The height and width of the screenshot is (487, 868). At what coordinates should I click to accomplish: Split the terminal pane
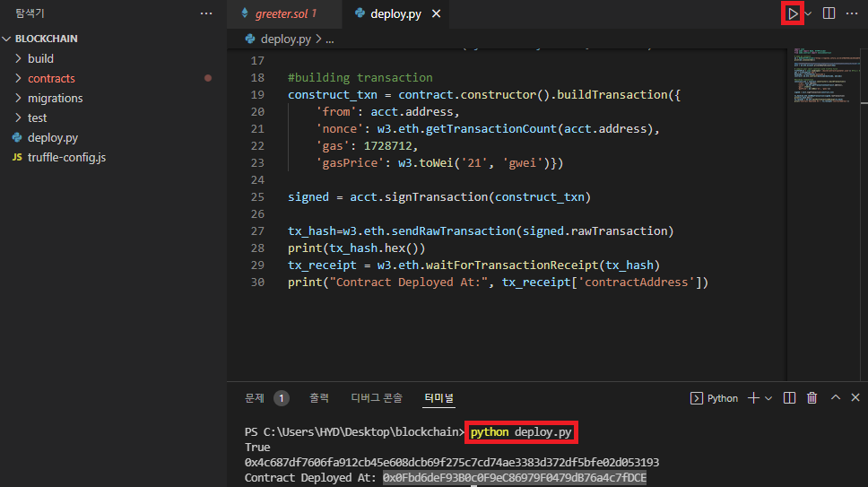point(789,398)
